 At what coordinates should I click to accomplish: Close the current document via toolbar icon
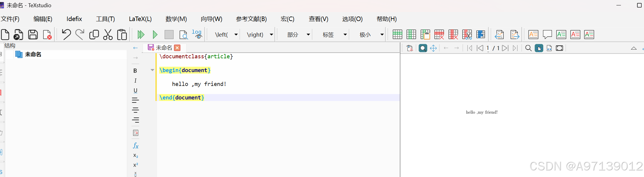tap(47, 35)
